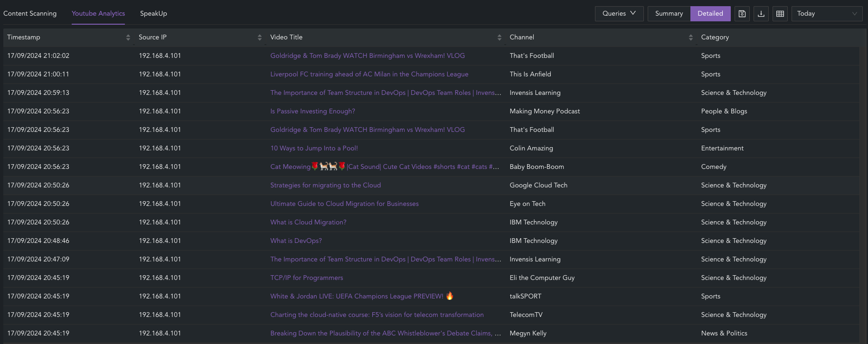
Task: Select 'Colin Amazing' channel cell
Action: pos(531,148)
